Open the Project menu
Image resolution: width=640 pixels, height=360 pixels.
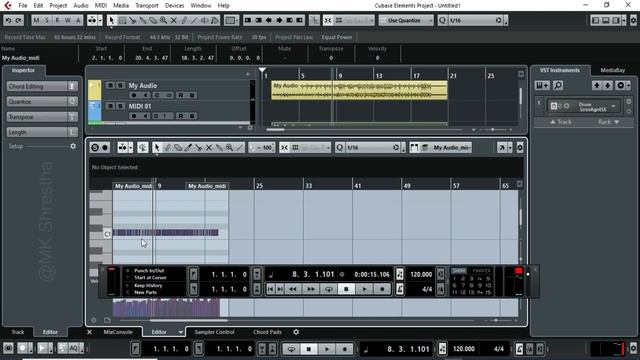[x=58, y=5]
